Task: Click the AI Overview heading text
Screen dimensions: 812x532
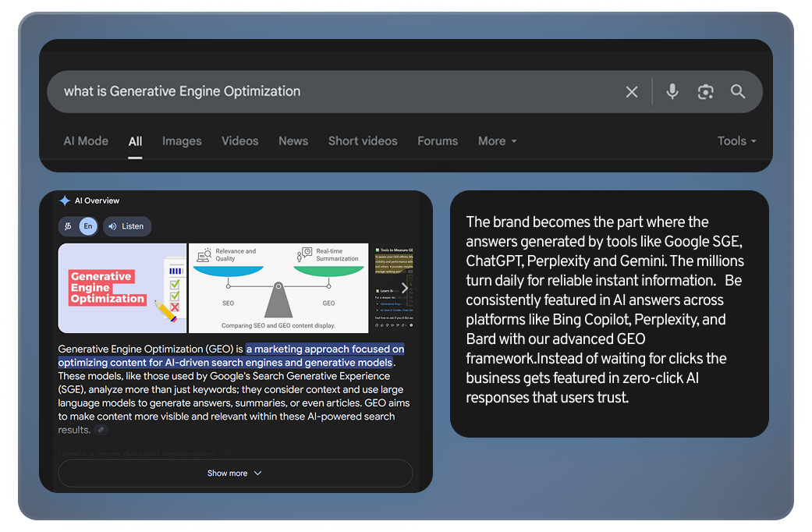Action: pos(97,200)
